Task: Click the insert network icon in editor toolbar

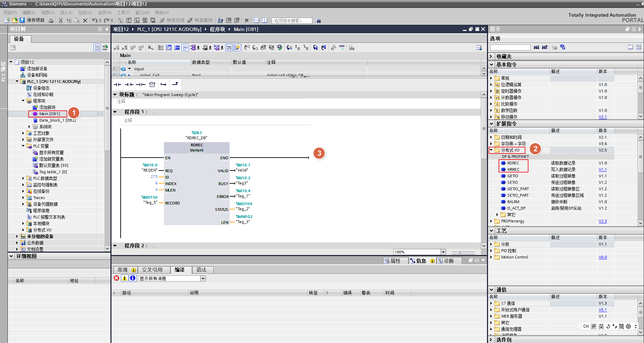Action: click(117, 48)
